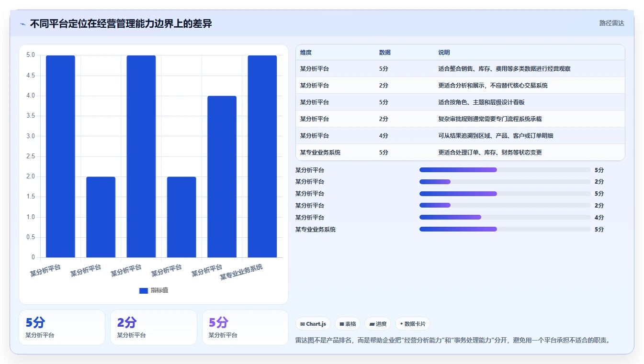644x364 pixels.
Task: Click the 维度 column header
Action: tap(306, 53)
